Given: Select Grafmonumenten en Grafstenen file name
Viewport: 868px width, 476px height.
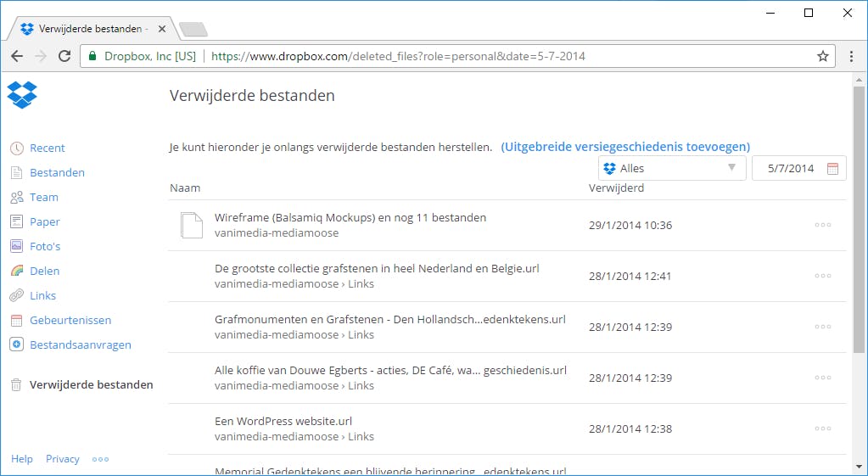Looking at the screenshot, I should [x=390, y=319].
